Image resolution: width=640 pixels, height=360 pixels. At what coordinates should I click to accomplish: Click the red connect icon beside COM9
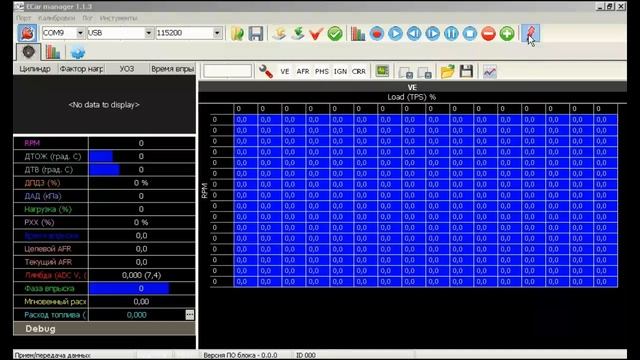pos(27,33)
